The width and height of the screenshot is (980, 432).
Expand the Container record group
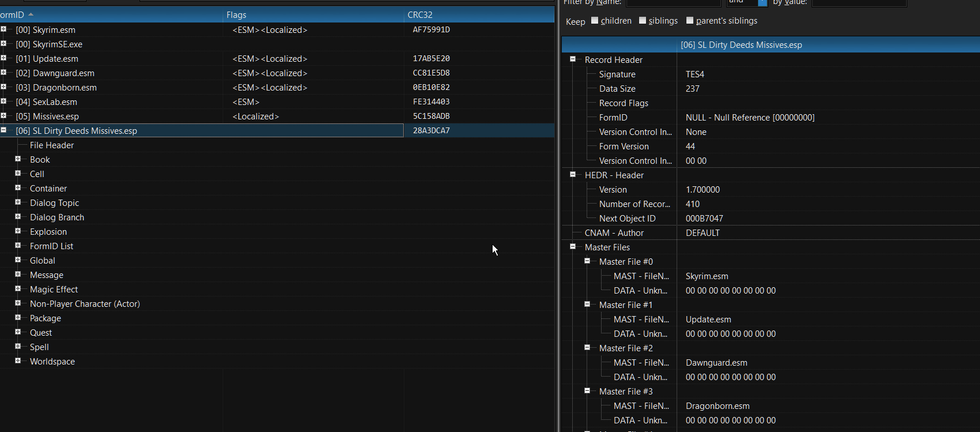tap(18, 188)
